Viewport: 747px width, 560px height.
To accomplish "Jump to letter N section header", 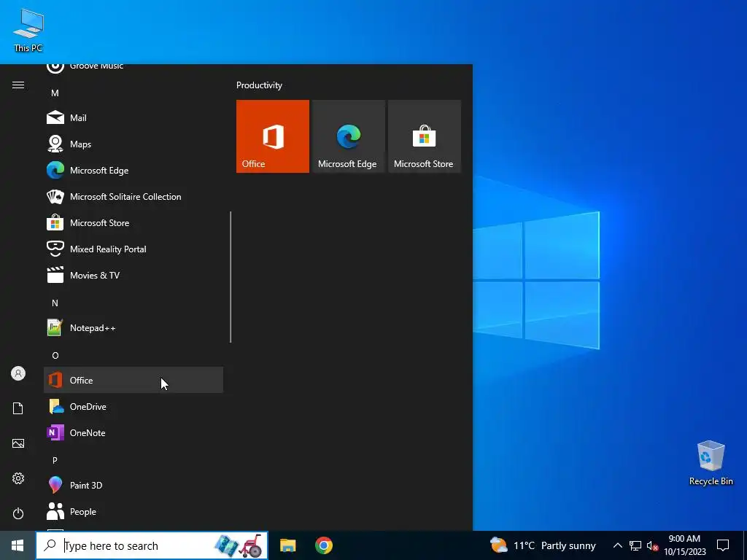I will [55, 303].
